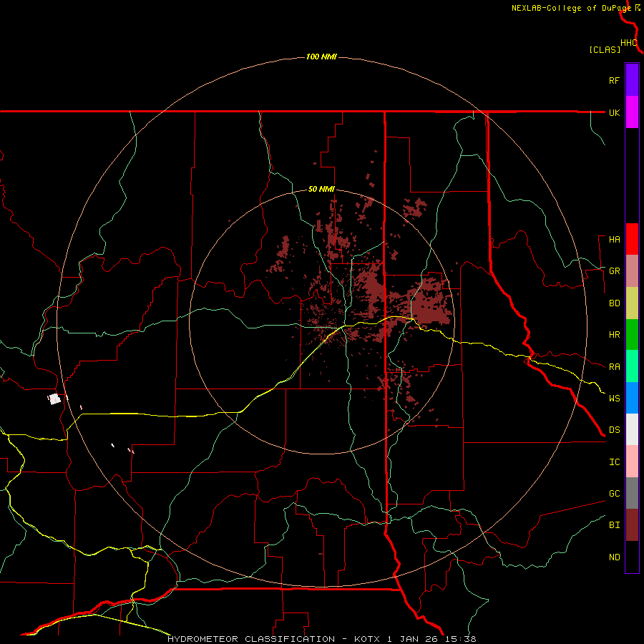Click the NEXLAB-College of DuPage credit text
This screenshot has height=644, width=644.
(x=571, y=8)
